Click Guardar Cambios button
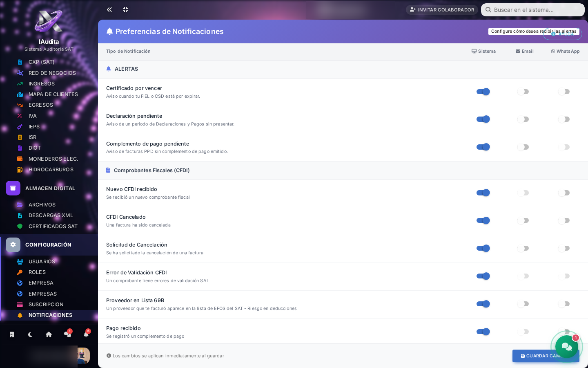Viewport: 588px width, 368px height. (x=546, y=356)
